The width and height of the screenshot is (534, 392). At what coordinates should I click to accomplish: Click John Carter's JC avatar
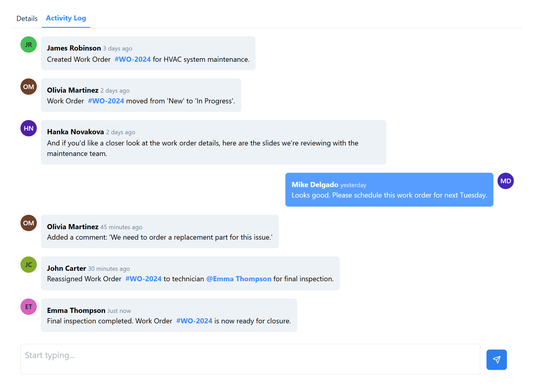(x=29, y=265)
